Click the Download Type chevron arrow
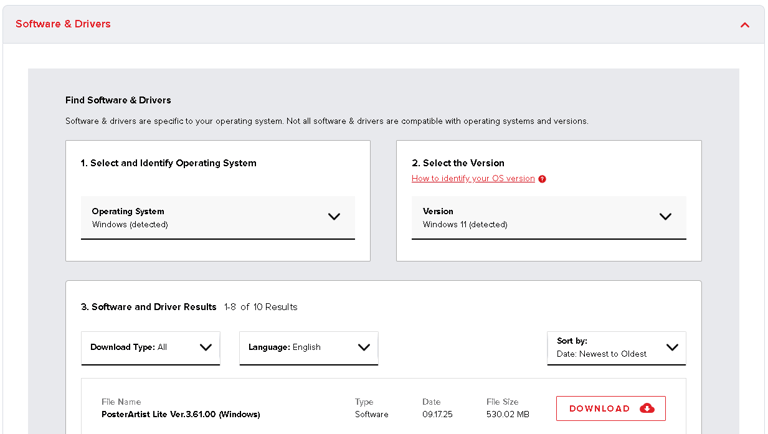This screenshot has height=434, width=768. click(x=205, y=347)
